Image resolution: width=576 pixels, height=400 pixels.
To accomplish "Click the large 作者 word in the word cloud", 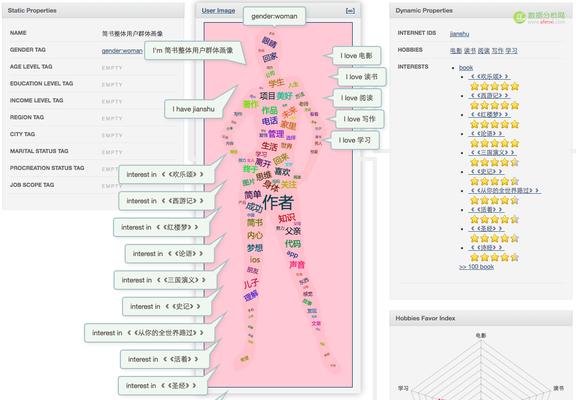I will 278,202.
